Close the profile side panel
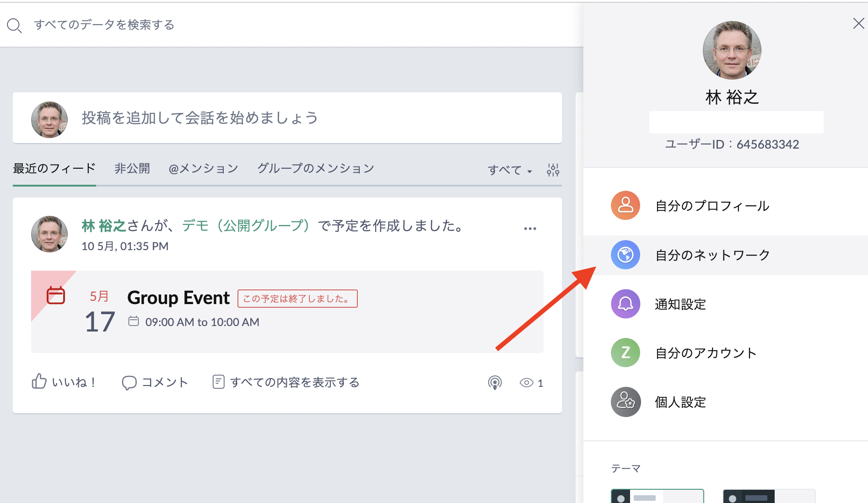The width and height of the screenshot is (868, 503). (858, 24)
